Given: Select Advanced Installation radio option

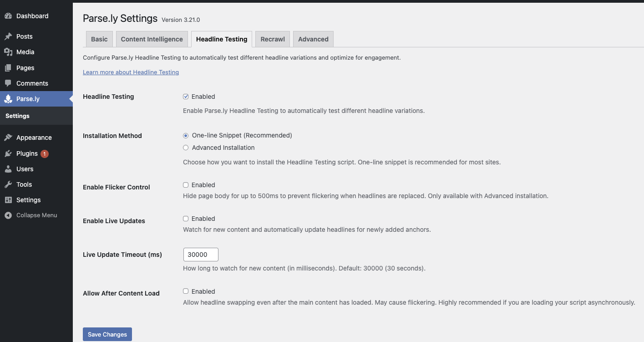Looking at the screenshot, I should click(x=186, y=148).
